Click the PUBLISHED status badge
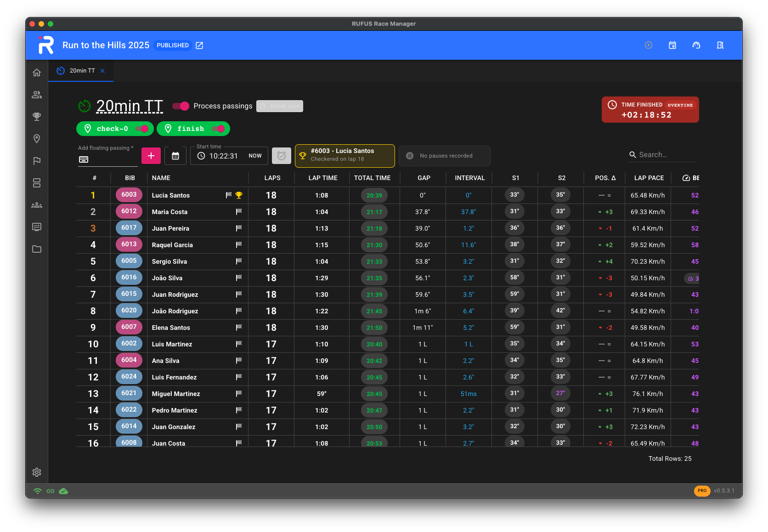This screenshot has height=532, width=768. (x=173, y=45)
